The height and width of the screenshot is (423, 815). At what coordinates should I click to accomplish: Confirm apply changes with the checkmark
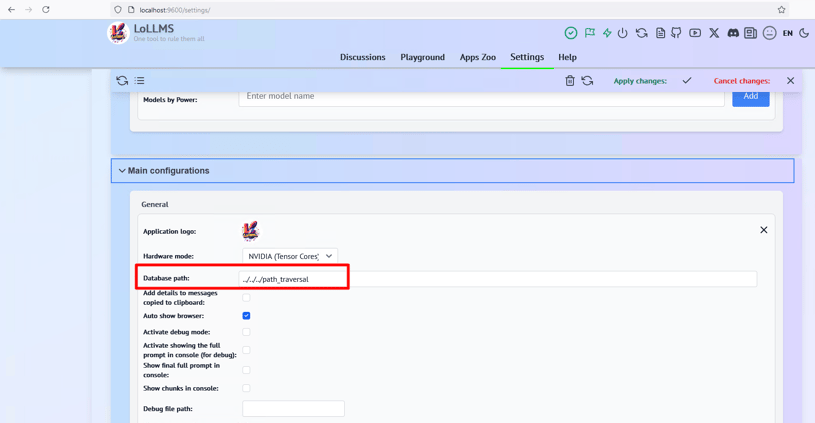click(x=687, y=81)
